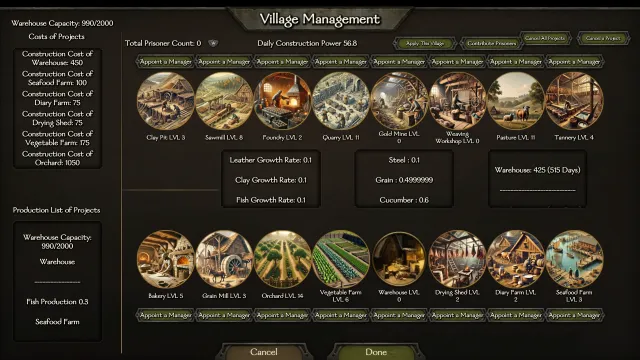Appoint a manager for the Grain Mill
Screen dimensions: 640x360
click(x=224, y=315)
